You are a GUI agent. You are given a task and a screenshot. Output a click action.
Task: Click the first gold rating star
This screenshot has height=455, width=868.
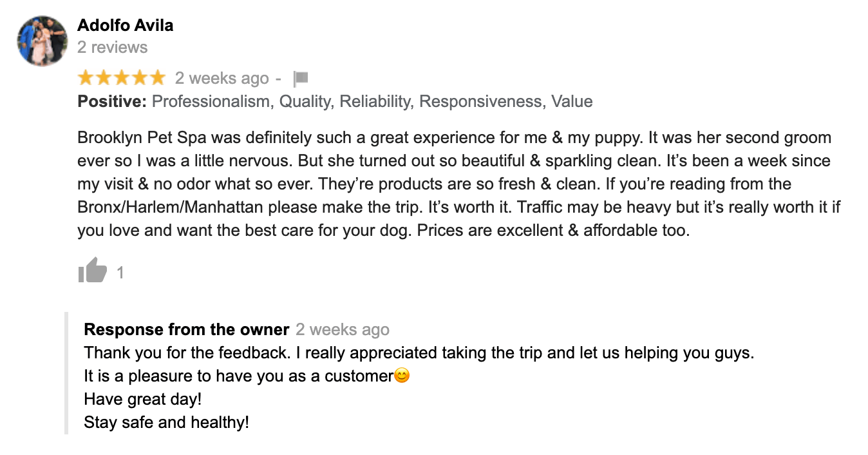(x=86, y=79)
